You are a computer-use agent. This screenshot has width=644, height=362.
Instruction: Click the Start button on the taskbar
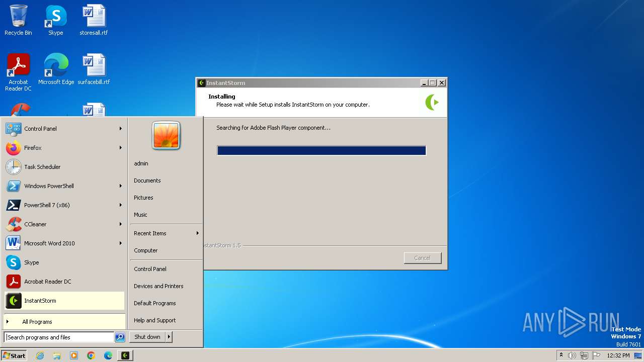(14, 355)
